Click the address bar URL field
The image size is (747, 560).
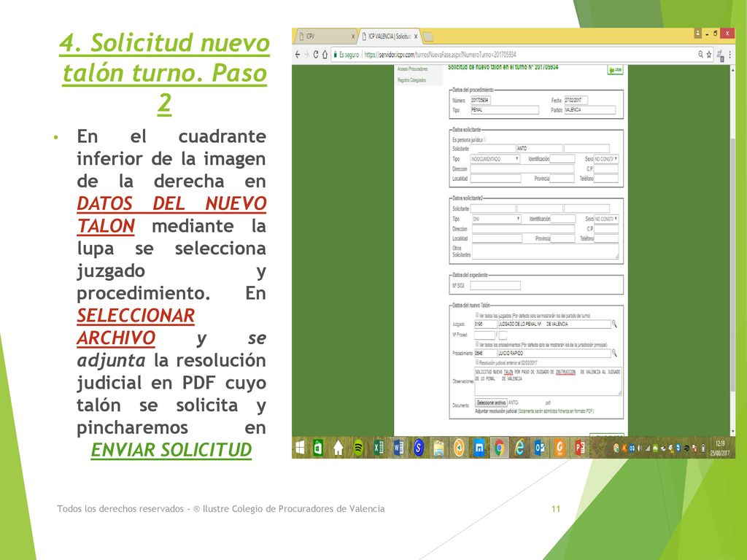tap(524, 55)
